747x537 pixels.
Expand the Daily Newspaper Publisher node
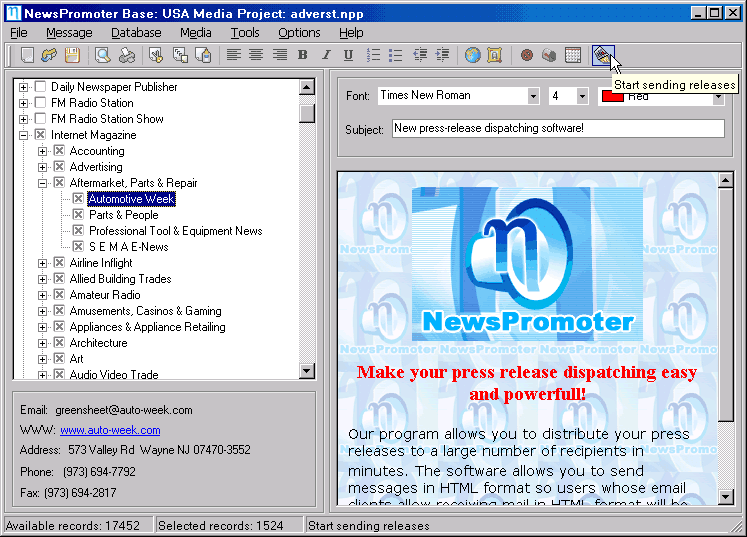pyautogui.click(x=23, y=87)
